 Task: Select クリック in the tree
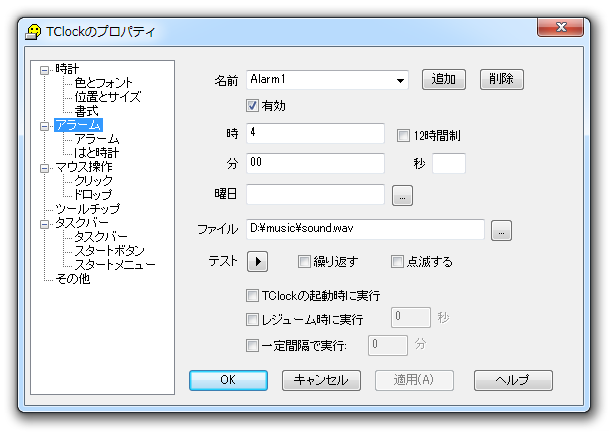tap(93, 181)
